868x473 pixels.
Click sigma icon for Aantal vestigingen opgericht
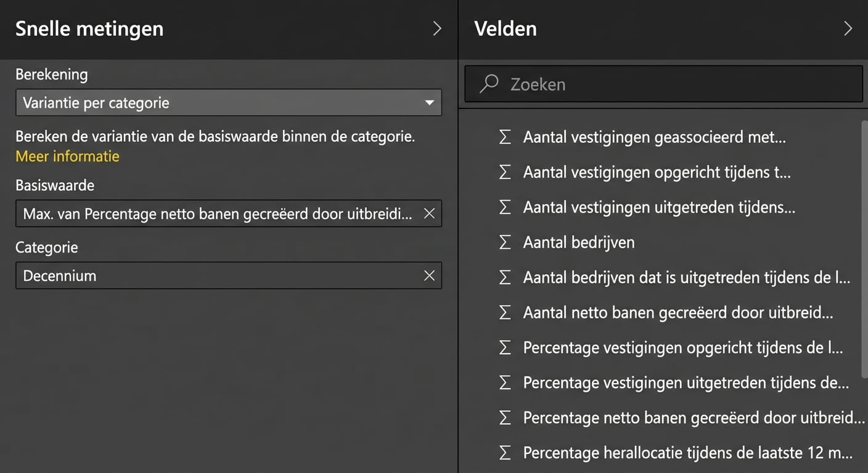505,172
